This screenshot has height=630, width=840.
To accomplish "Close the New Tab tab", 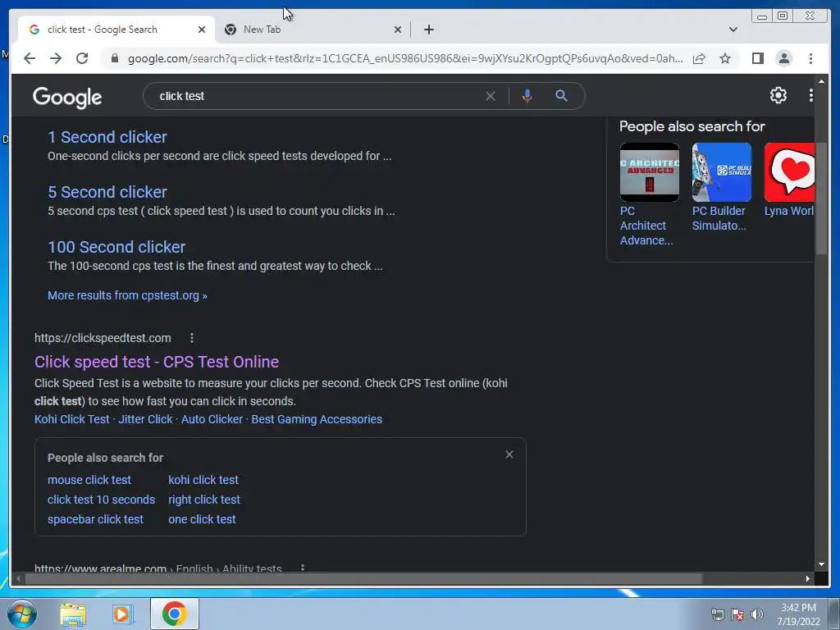I will tap(398, 30).
